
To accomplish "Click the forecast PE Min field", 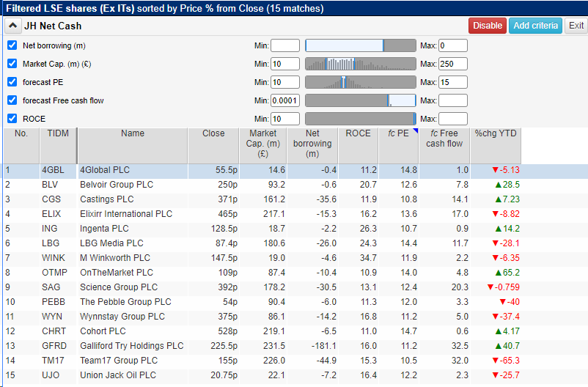I will 285,82.
